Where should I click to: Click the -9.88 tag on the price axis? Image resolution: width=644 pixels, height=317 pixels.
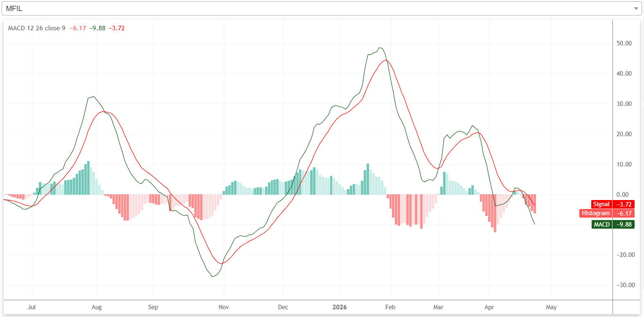(624, 224)
